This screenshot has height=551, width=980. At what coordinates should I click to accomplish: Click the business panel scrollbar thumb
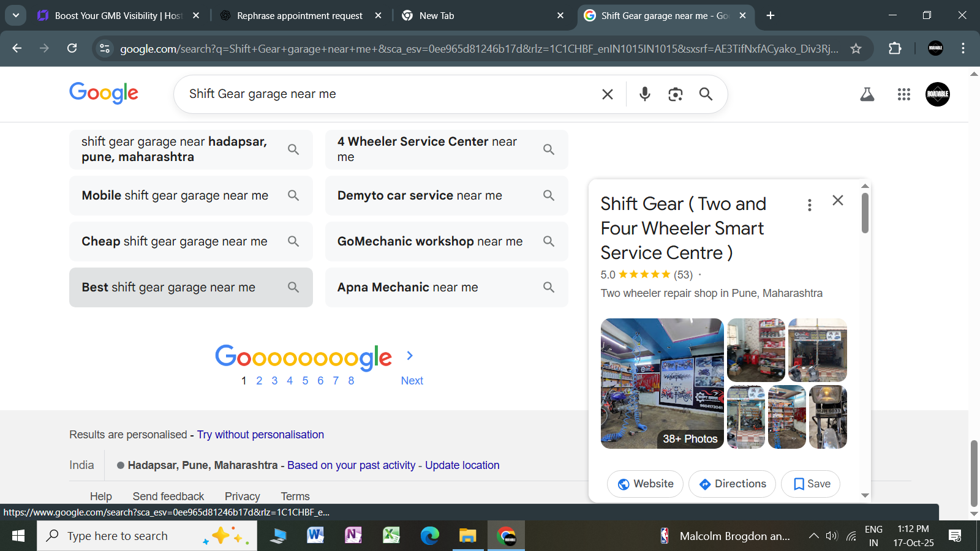pos(865,213)
